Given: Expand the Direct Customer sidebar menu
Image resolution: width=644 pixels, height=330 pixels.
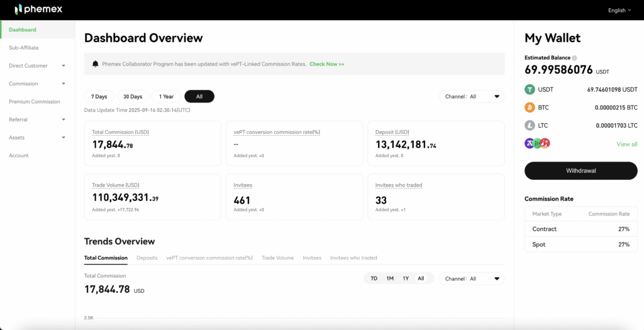Looking at the screenshot, I should [x=37, y=65].
